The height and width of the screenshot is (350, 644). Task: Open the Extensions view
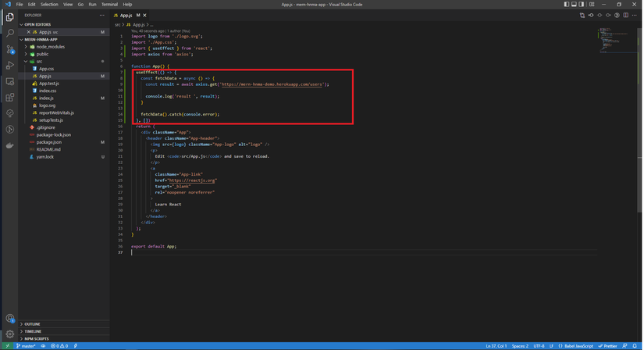point(9,98)
